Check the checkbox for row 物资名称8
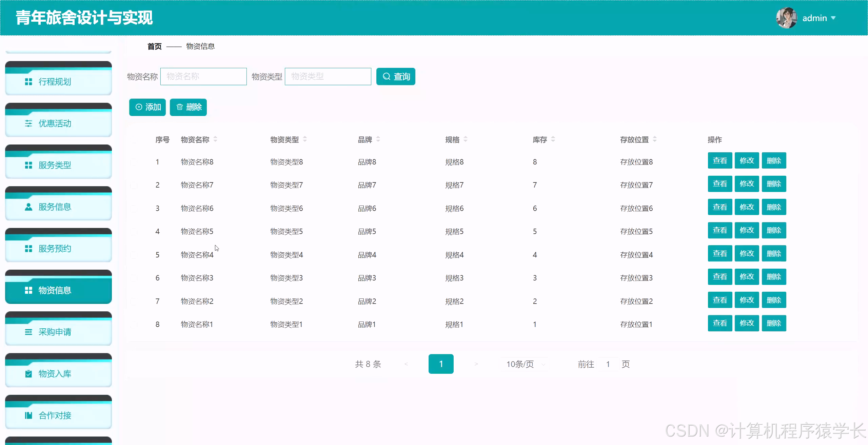The image size is (868, 445). [x=134, y=162]
